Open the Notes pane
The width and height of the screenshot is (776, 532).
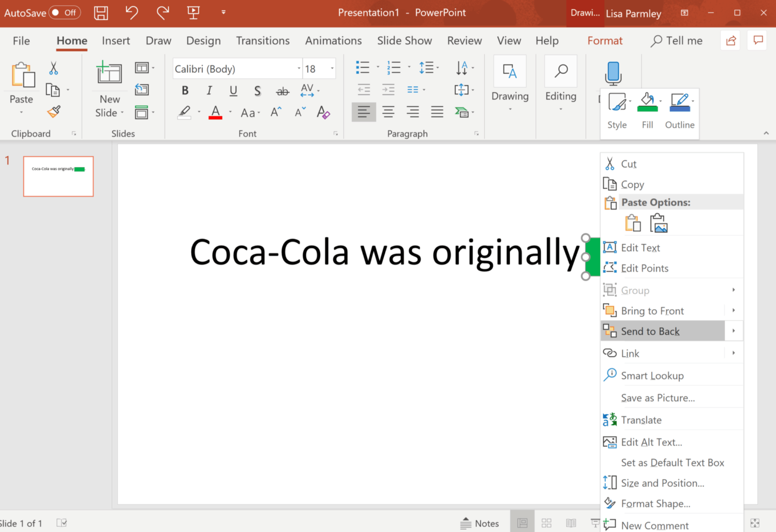(x=480, y=523)
